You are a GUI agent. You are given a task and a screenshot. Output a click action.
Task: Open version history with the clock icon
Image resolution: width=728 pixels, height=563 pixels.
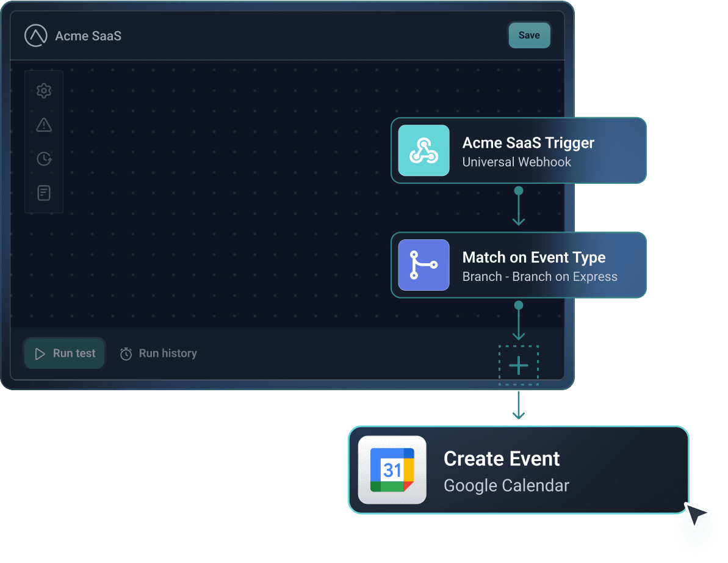43,159
